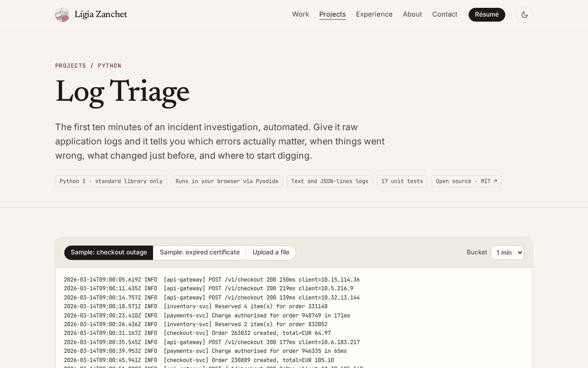Click the Lígia Zanchet avatar logo
This screenshot has width=588, height=368.
62,15
